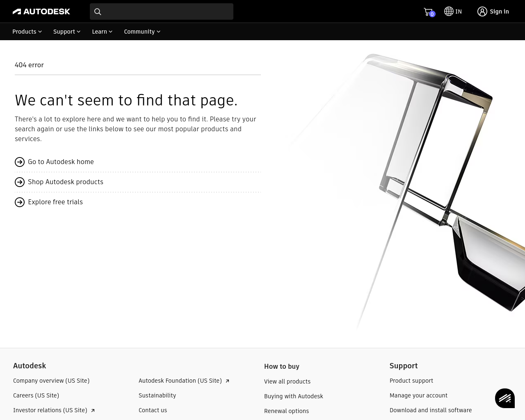
Task: Click the magnifier search icon
Action: tap(98, 12)
